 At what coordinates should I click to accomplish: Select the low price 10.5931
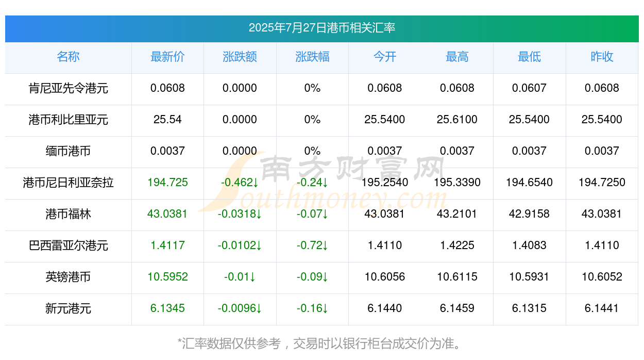(529, 277)
